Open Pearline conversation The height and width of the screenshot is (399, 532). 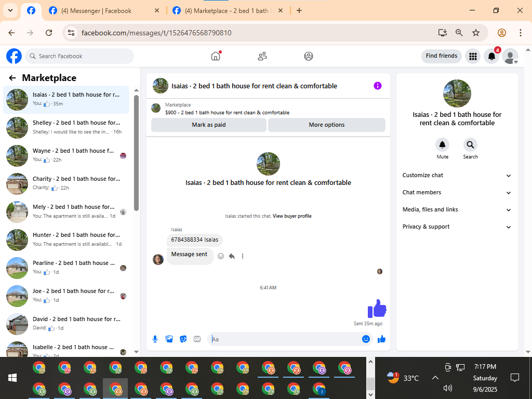click(x=66, y=268)
